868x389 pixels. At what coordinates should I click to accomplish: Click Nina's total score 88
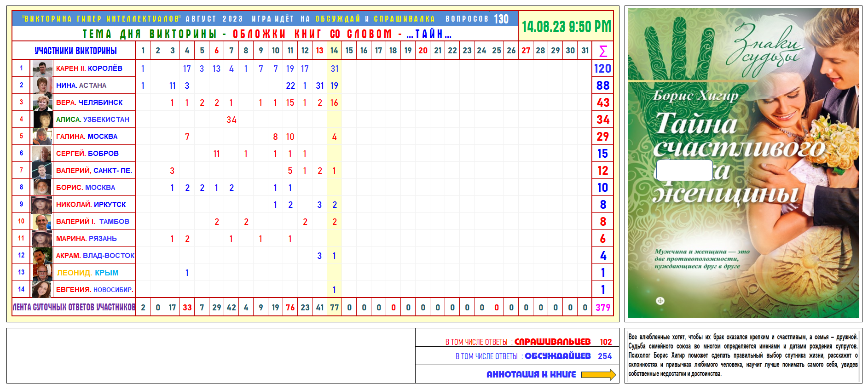(x=603, y=86)
